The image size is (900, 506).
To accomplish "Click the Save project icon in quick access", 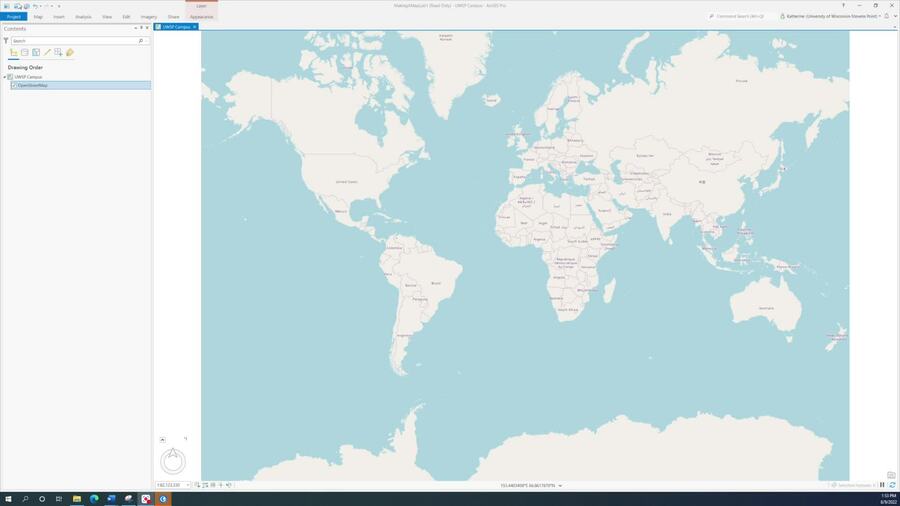I will [26, 6].
